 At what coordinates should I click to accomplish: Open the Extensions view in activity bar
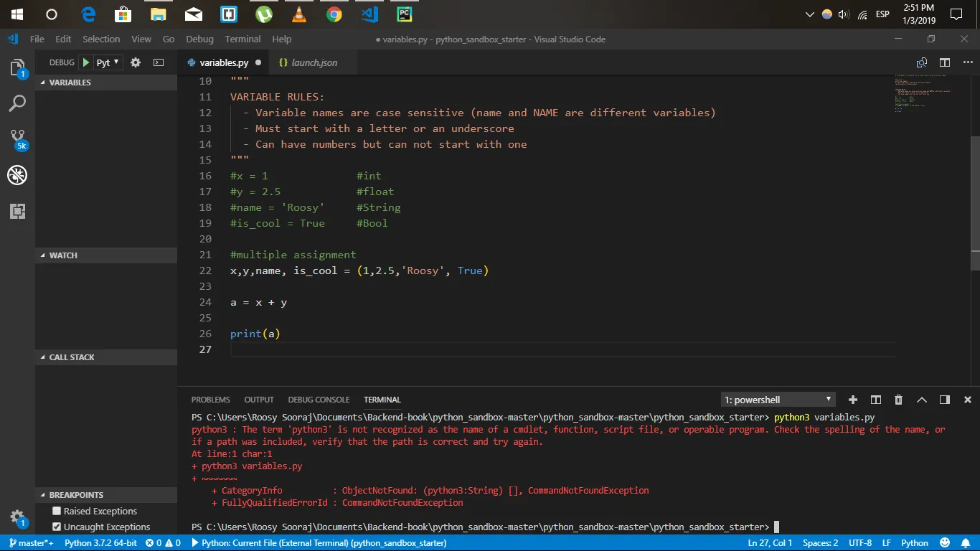(x=17, y=211)
